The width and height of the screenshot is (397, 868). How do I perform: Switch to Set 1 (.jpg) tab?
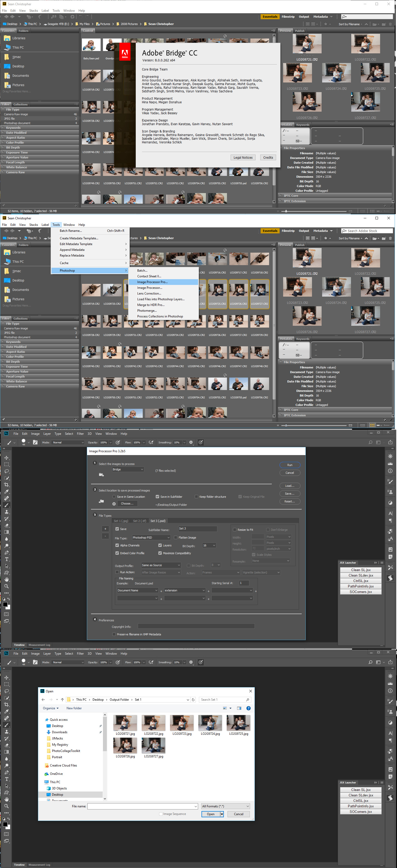click(121, 521)
